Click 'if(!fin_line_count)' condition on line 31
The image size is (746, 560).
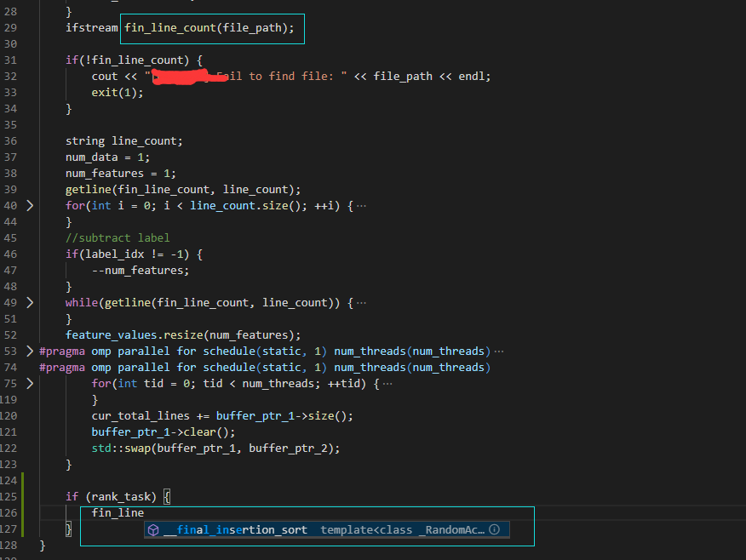(x=127, y=60)
